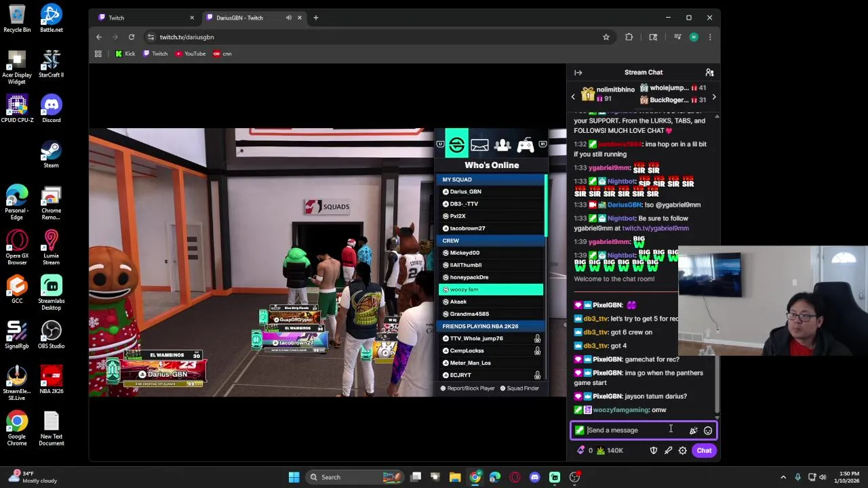Screen dimensions: 868x488
Task: Open chat settings gear
Action: click(682, 451)
